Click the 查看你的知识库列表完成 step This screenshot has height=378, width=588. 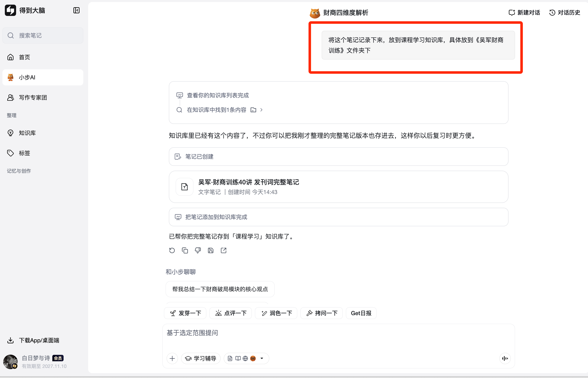tap(213, 95)
